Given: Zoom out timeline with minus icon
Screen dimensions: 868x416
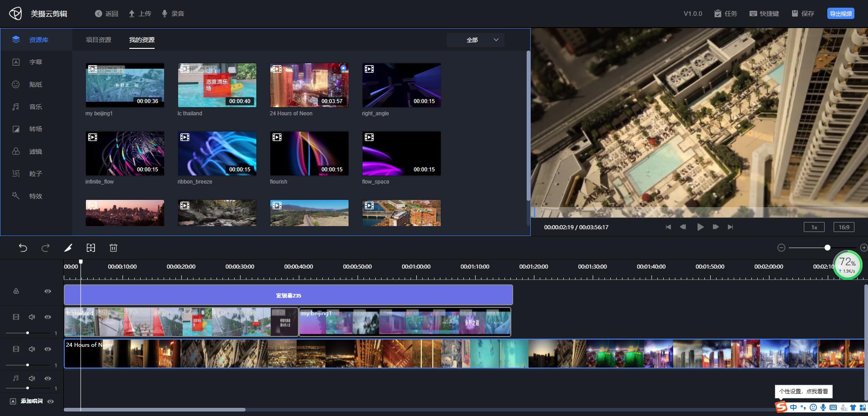Looking at the screenshot, I should click(x=781, y=248).
